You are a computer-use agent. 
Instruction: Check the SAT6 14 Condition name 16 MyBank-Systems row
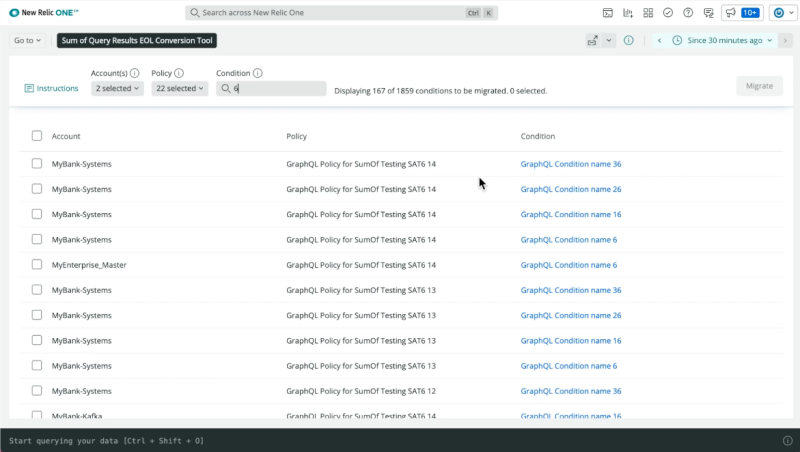coord(37,214)
